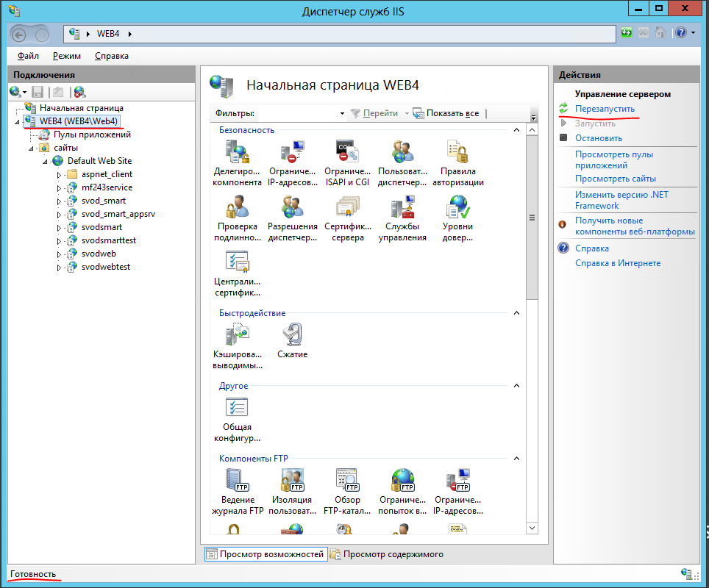Collapse the сайты tree node
This screenshot has height=588, width=709.
31,148
